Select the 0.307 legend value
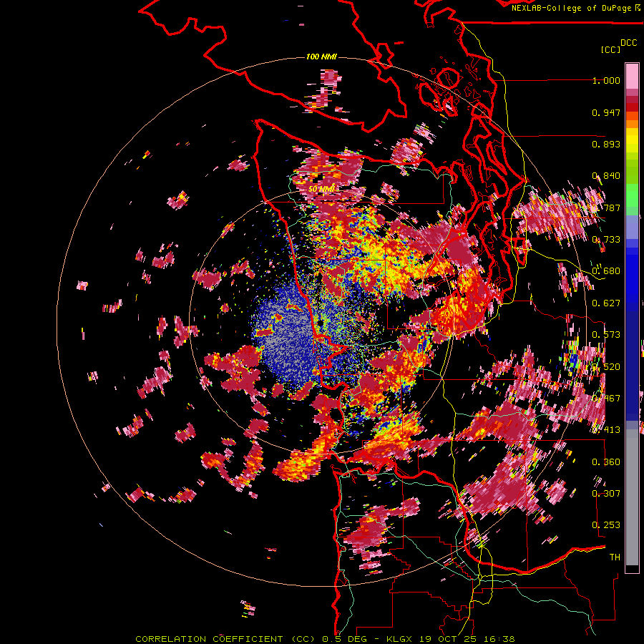 [x=606, y=494]
